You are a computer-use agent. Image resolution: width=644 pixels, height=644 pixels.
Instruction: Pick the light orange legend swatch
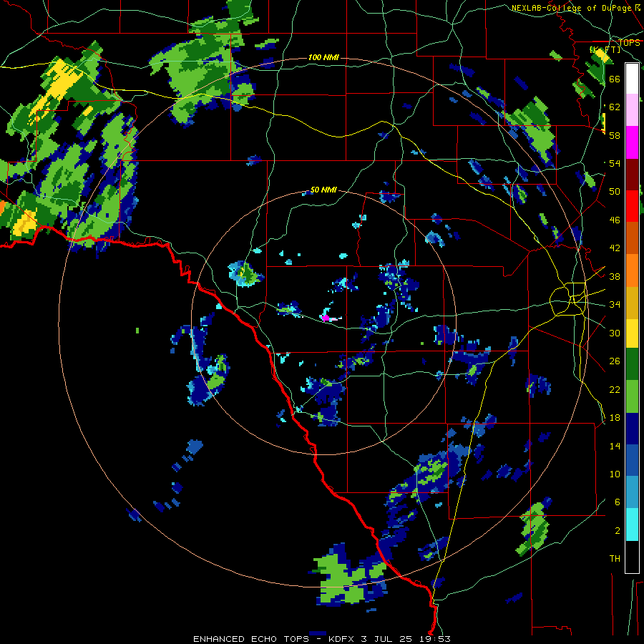632,270
